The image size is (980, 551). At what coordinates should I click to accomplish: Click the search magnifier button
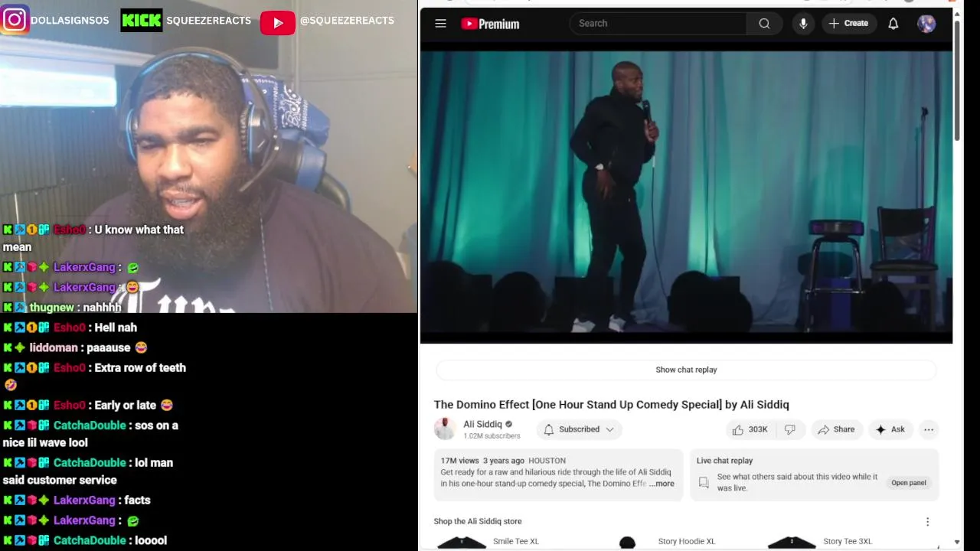(x=764, y=24)
